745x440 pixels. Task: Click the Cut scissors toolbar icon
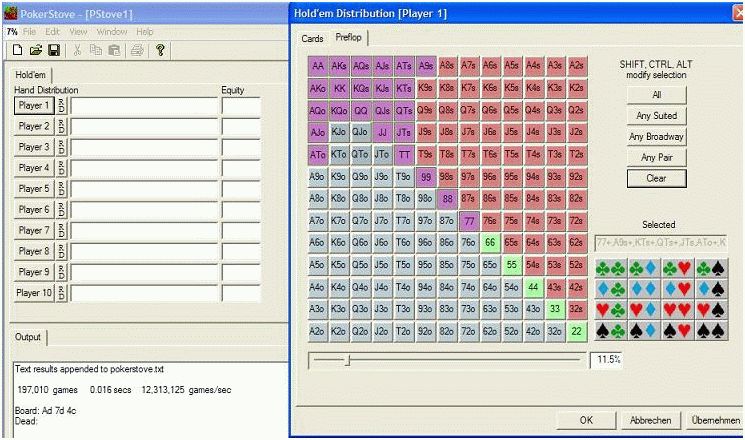[77, 50]
